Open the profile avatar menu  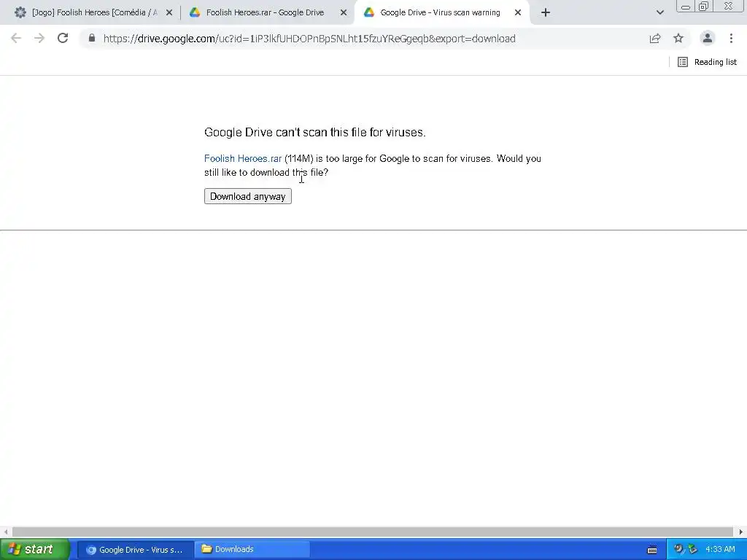click(708, 38)
